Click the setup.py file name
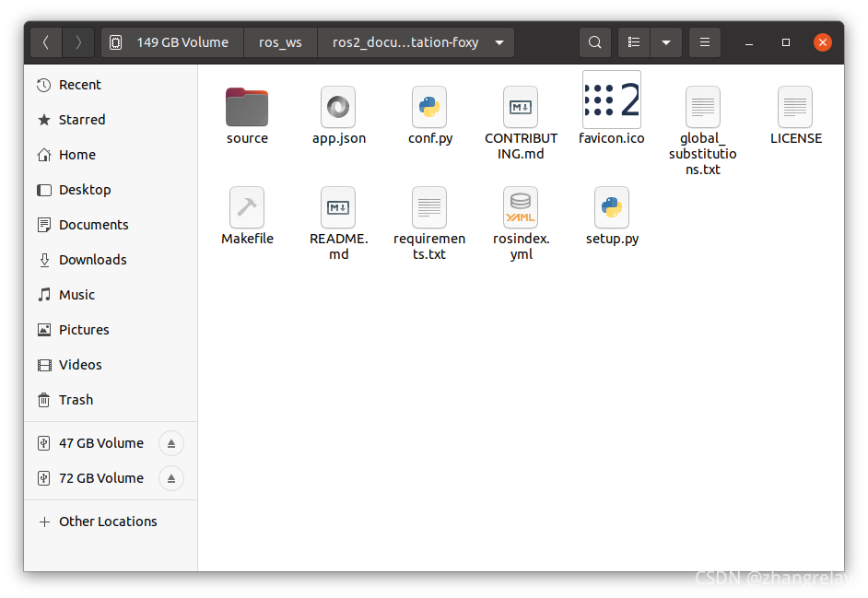This screenshot has height=598, width=868. coord(612,240)
